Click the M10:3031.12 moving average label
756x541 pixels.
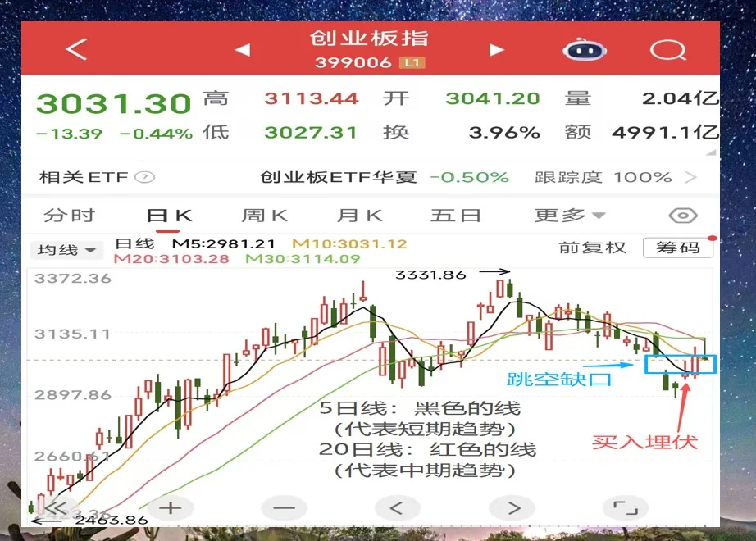click(349, 244)
